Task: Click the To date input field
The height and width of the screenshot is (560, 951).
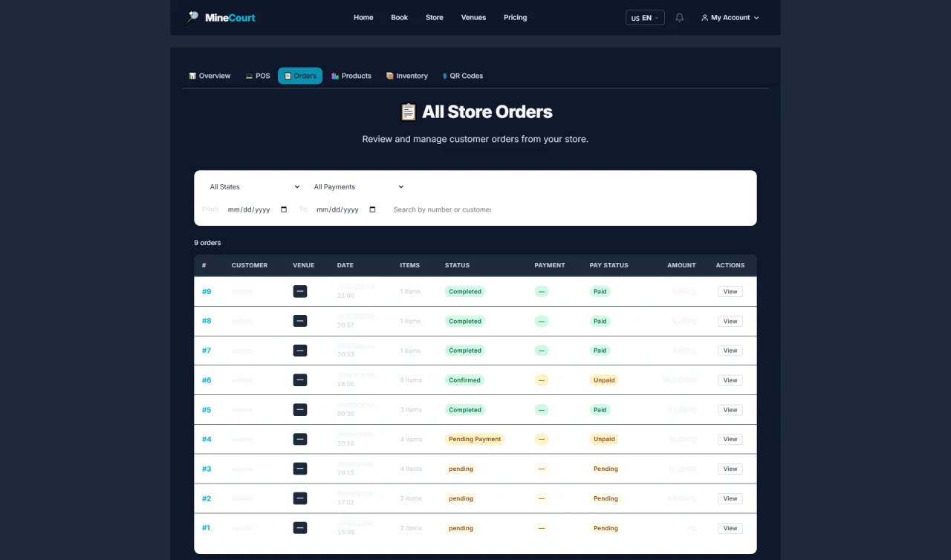Action: (x=346, y=209)
